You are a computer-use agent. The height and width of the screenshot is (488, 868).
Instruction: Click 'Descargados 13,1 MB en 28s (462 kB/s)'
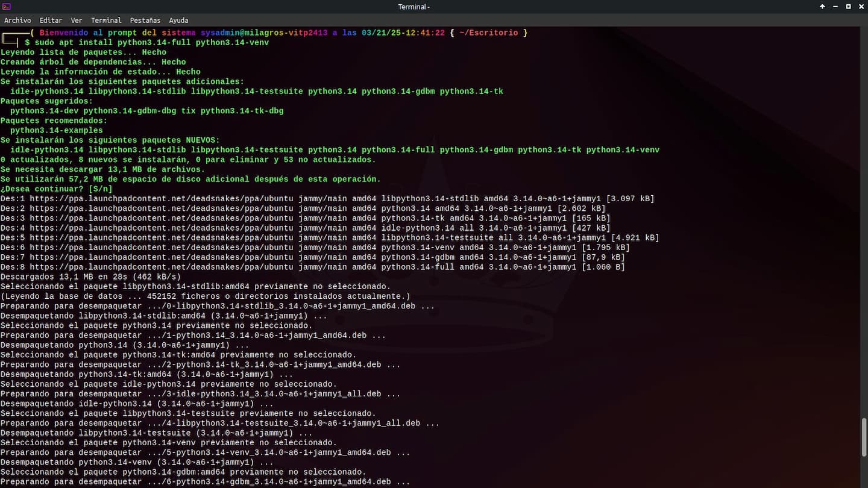(90, 277)
